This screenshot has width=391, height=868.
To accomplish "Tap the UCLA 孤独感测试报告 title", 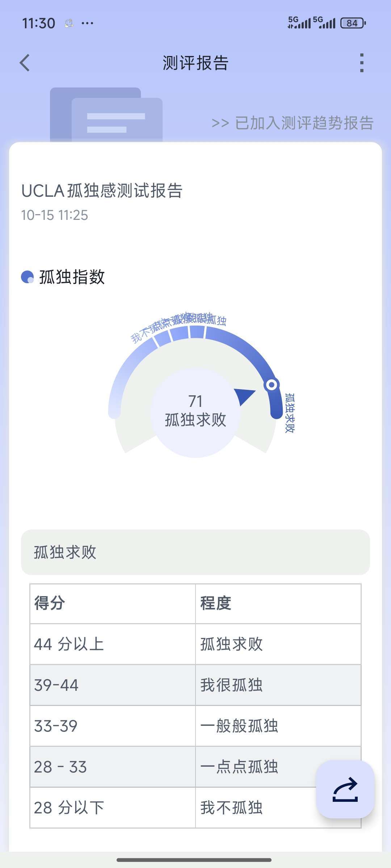I will pos(102,191).
